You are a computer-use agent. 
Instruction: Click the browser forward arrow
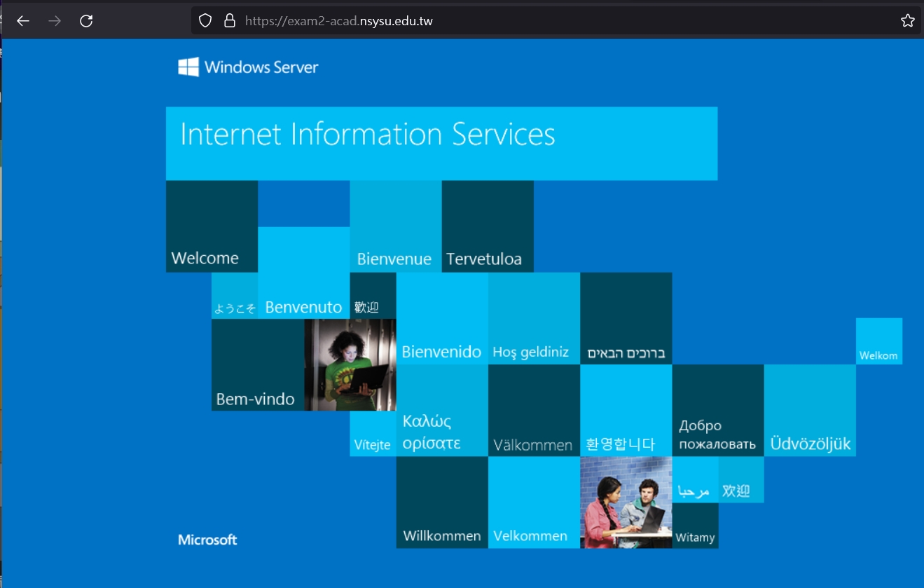[55, 21]
